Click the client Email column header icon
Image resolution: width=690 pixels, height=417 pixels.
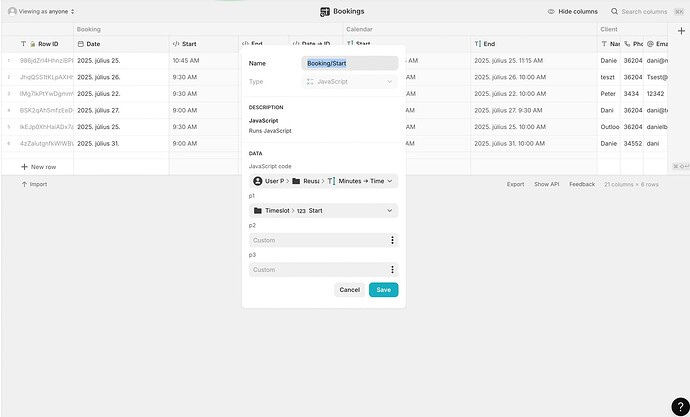tap(650, 44)
